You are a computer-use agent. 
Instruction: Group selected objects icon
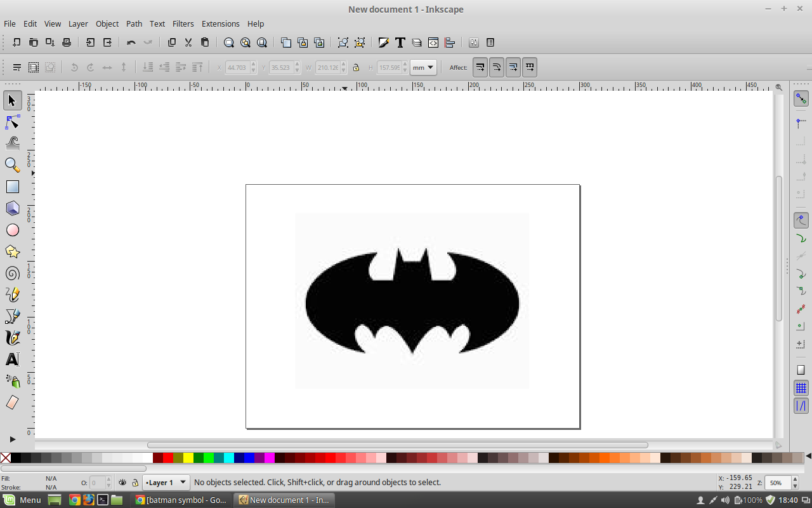[x=343, y=43]
